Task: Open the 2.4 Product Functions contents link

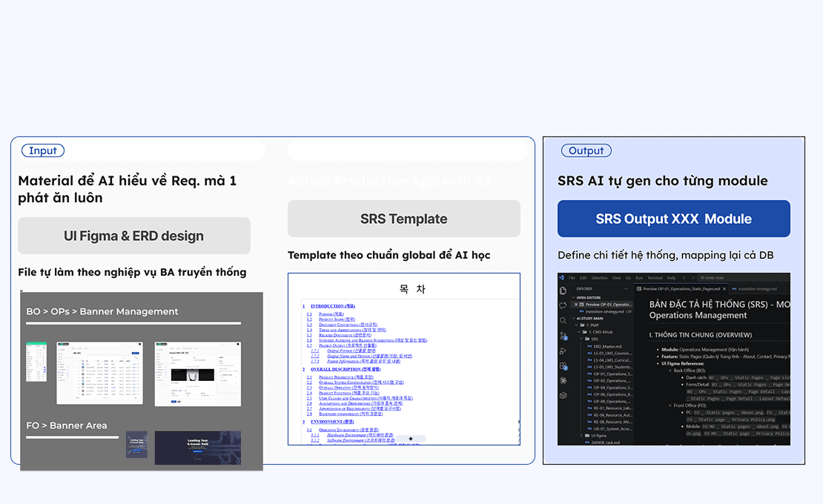Action: click(x=348, y=392)
